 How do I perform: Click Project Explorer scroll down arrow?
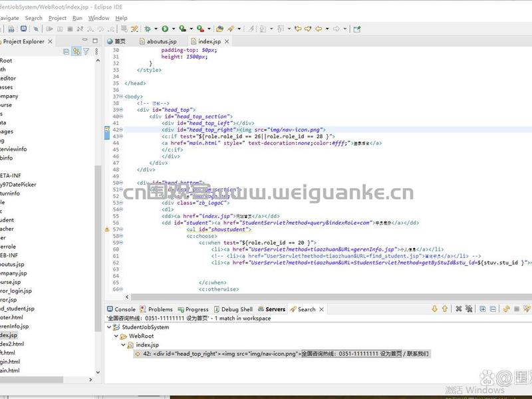click(x=98, y=372)
